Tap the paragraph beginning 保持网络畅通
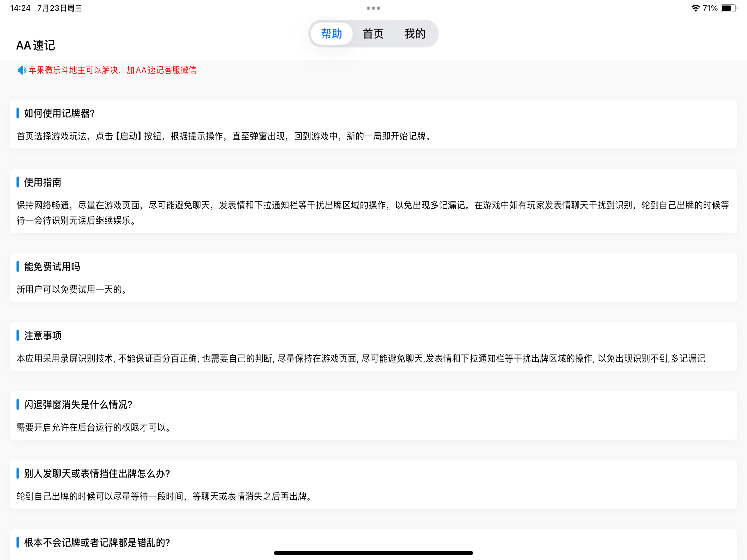This screenshot has width=747, height=560. (373, 213)
